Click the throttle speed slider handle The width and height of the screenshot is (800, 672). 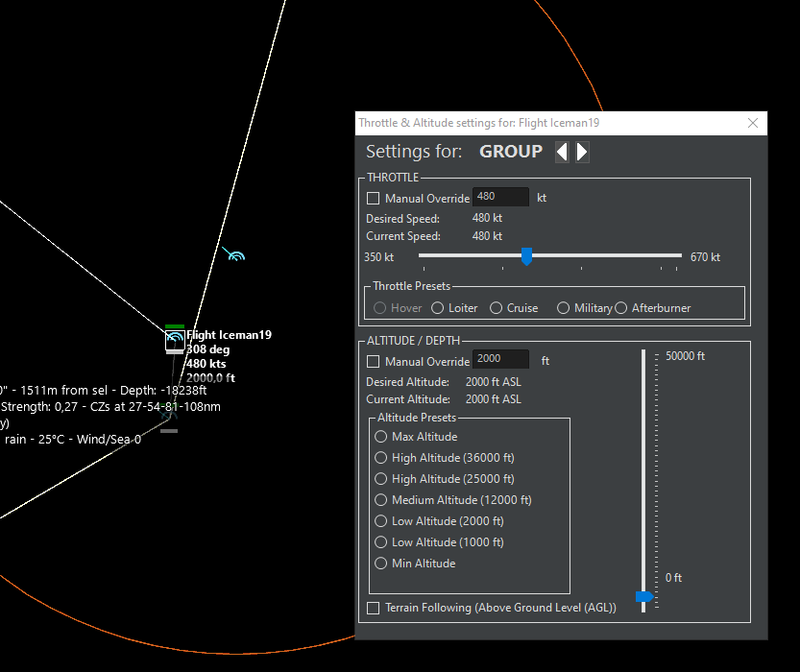(526, 256)
